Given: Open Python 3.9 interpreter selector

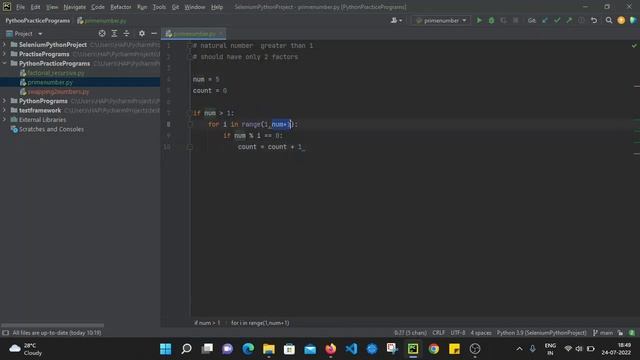Looking at the screenshot, I should pos(541,333).
